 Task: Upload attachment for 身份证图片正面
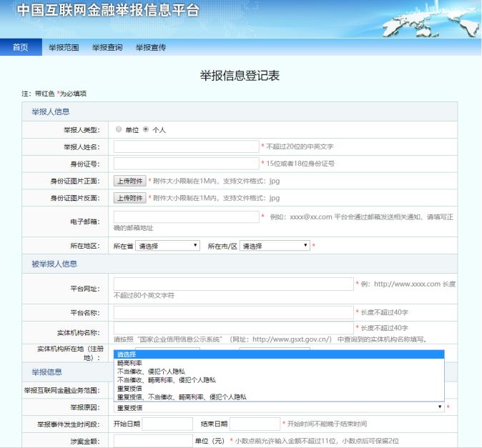coord(129,181)
